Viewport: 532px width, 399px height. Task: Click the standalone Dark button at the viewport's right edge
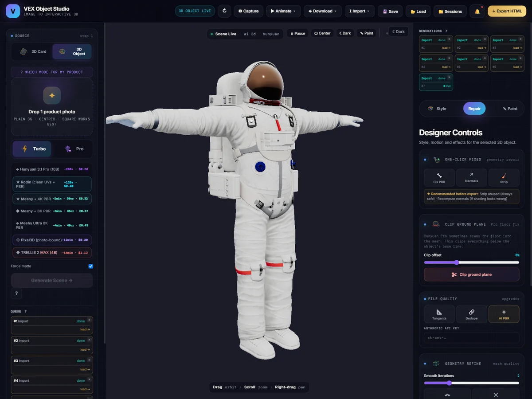tap(399, 31)
